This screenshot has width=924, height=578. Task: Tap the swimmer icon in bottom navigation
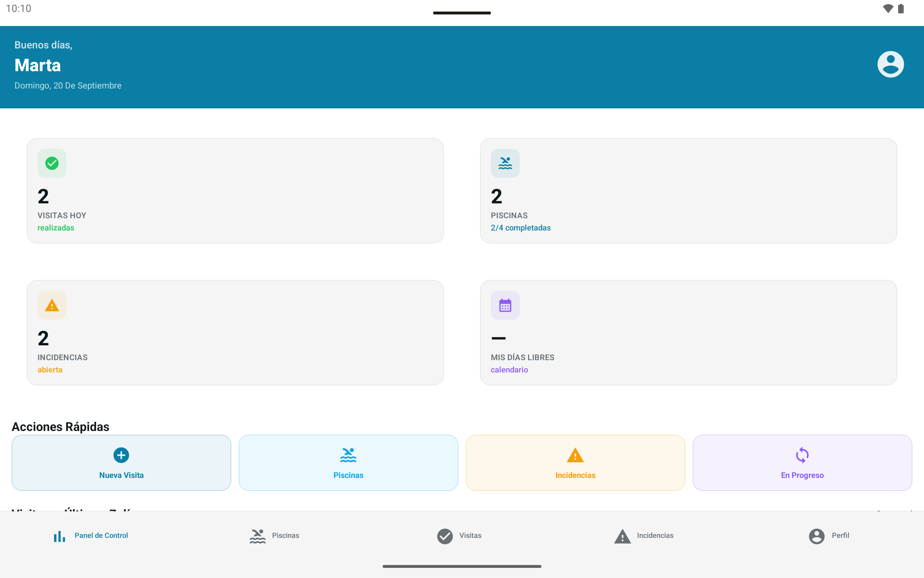click(258, 536)
